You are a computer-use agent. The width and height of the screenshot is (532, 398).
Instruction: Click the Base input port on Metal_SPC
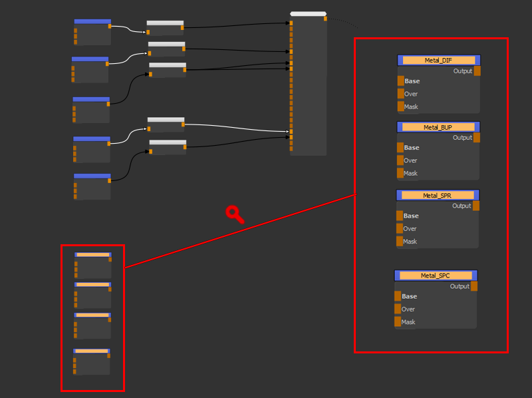(398, 296)
